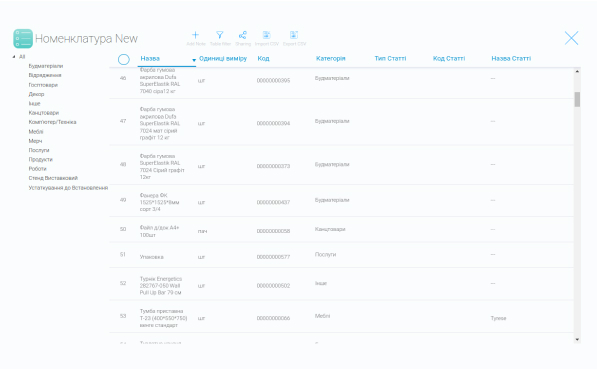This screenshot has height=369, width=597.
Task: Select Устаткування до Встановлення category
Action: 68,188
